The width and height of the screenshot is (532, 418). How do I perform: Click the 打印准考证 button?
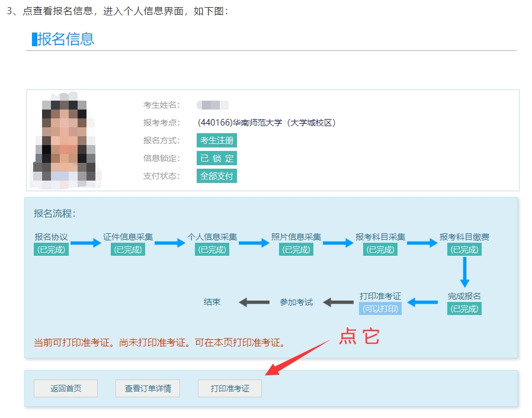coord(230,388)
